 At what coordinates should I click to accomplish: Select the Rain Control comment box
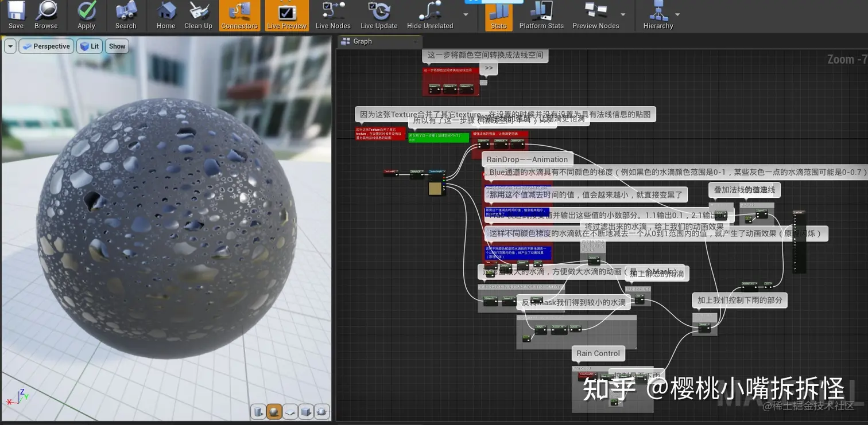[598, 353]
